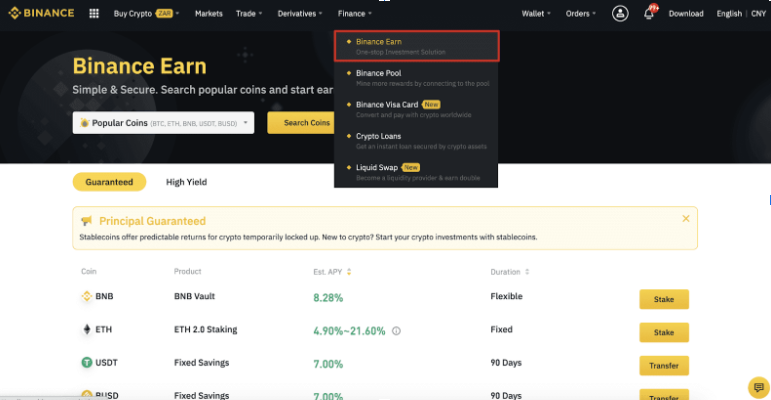Switch to the High Yield tab
Image resolution: width=771 pixels, height=400 pixels.
[186, 182]
